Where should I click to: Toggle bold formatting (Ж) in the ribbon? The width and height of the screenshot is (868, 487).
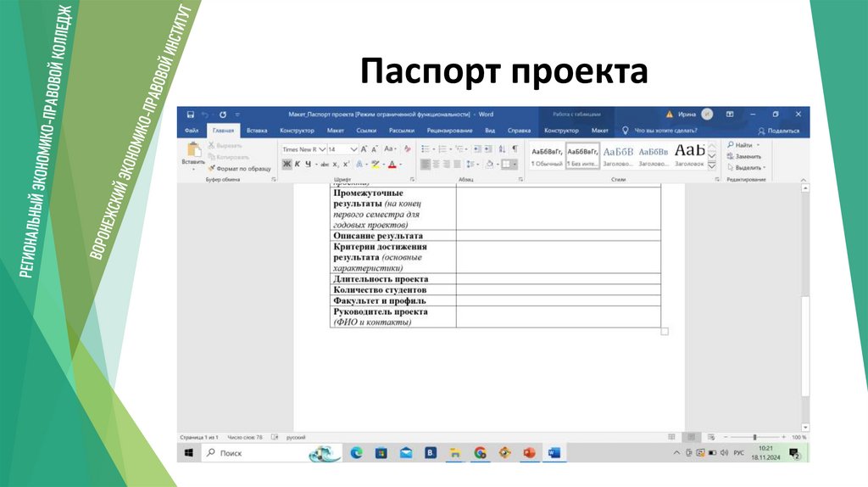(287, 165)
